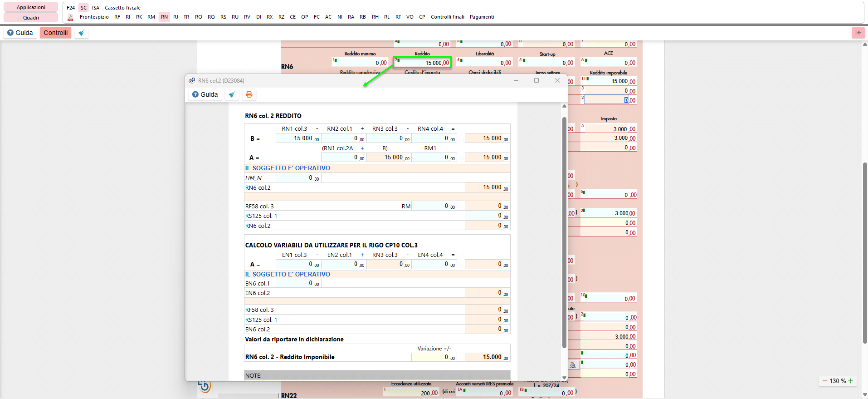The image size is (868, 399).
Task: Click the RN6 ACE field
Action: 609,63
